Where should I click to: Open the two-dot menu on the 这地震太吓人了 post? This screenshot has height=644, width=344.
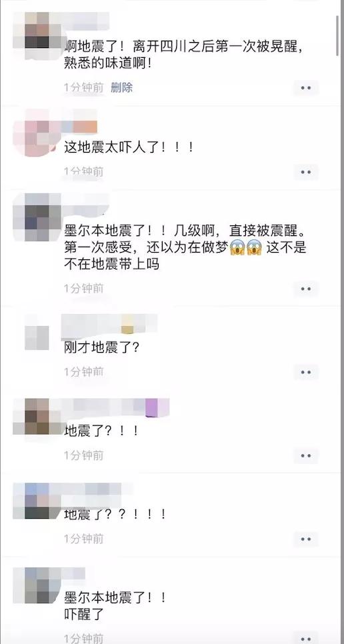[x=306, y=172]
